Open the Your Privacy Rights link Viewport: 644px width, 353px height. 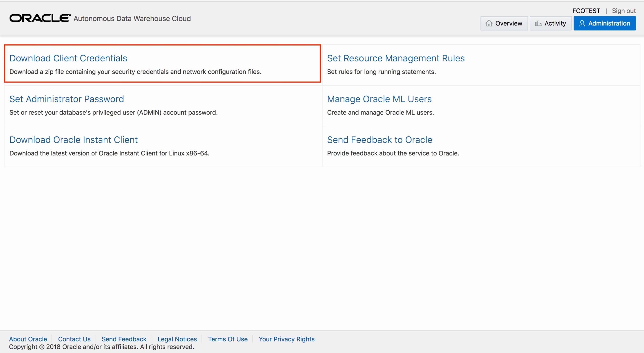pyautogui.click(x=287, y=339)
